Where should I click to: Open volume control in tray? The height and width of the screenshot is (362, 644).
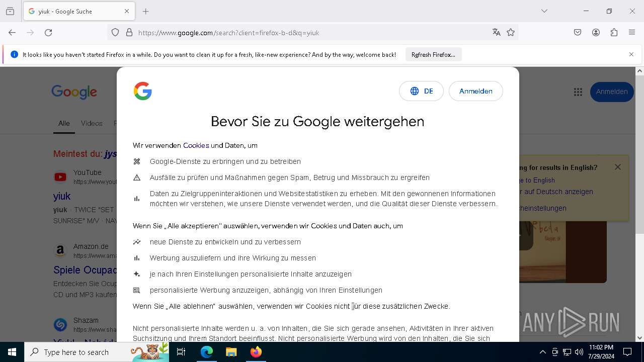coord(579,352)
